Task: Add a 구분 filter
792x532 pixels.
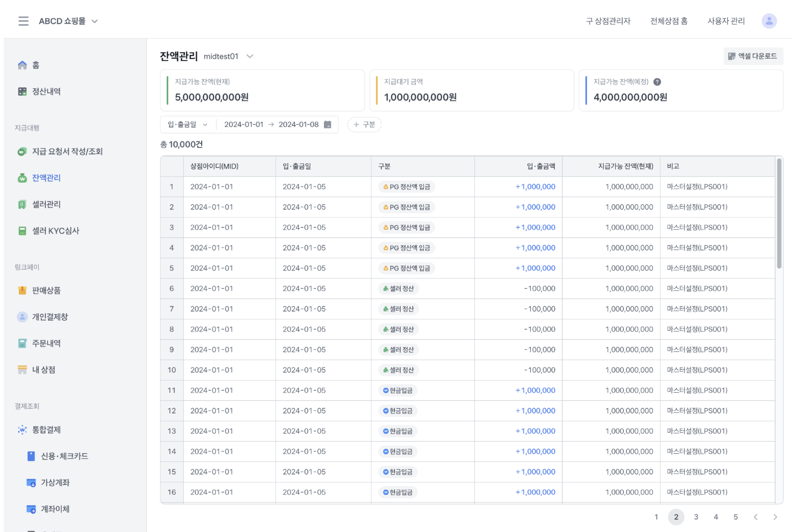Action: pos(364,124)
